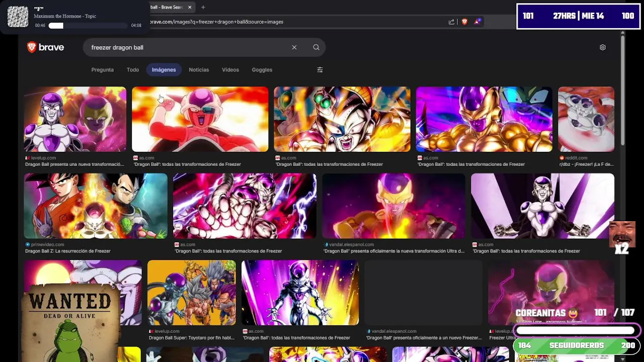
Task: Open the Goggles tab
Action: 262,70
